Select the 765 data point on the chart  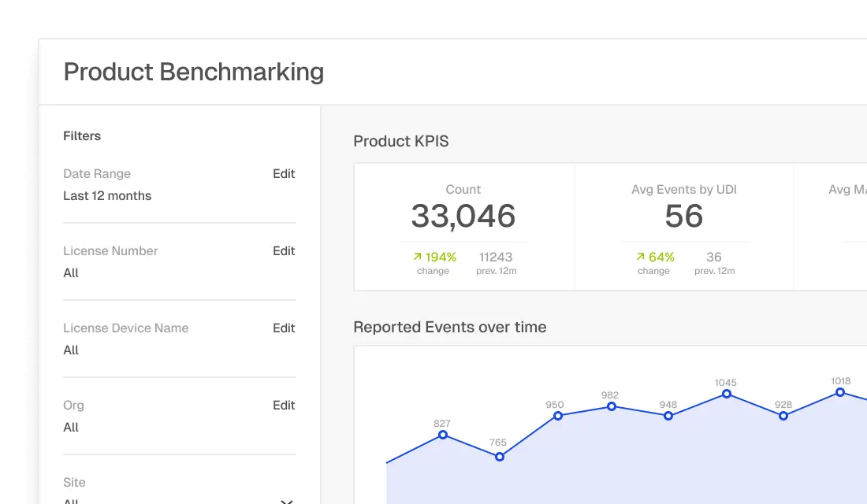coord(498,456)
